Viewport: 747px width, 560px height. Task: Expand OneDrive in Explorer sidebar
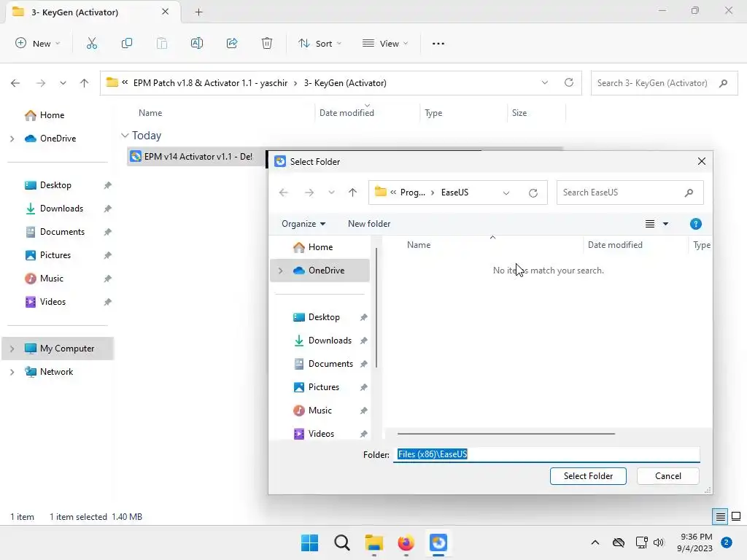point(12,139)
